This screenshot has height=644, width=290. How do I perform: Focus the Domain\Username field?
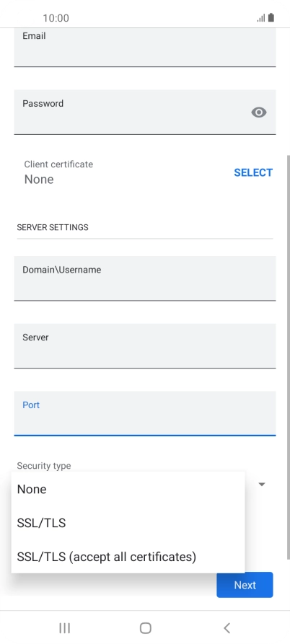[x=144, y=278]
